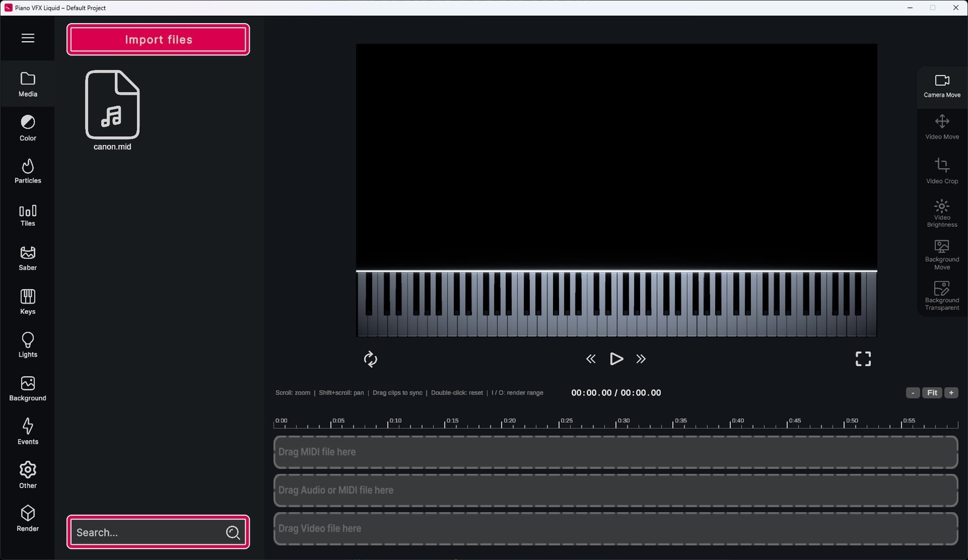This screenshot has height=560, width=968.
Task: Click the search magnifier icon
Action: [233, 532]
